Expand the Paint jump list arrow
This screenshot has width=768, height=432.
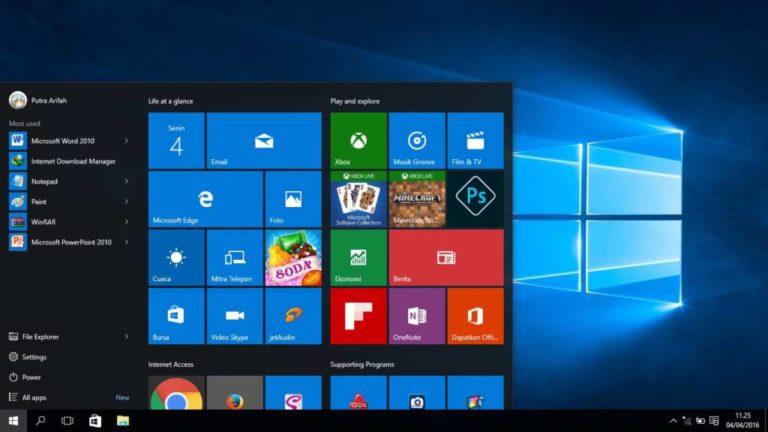[126, 201]
